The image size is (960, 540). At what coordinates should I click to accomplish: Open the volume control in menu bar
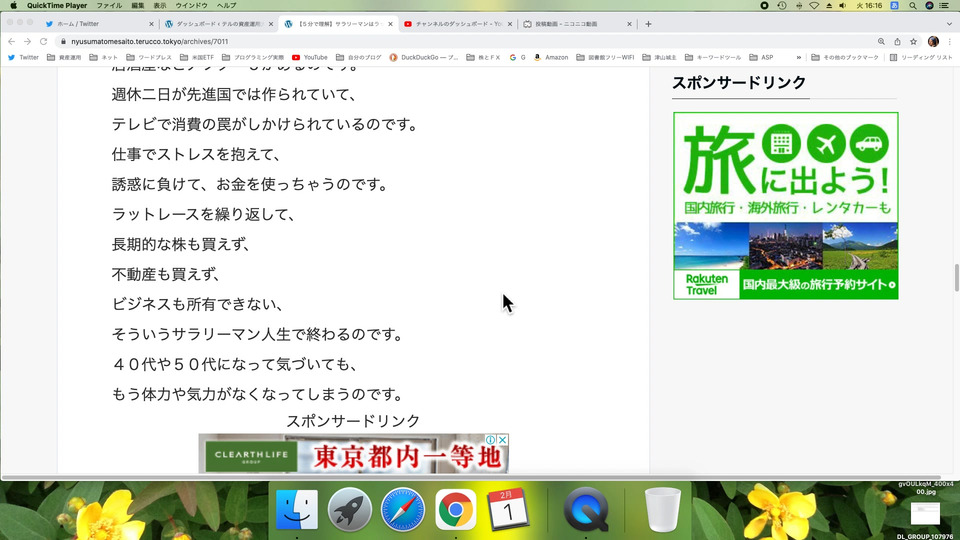click(x=843, y=6)
